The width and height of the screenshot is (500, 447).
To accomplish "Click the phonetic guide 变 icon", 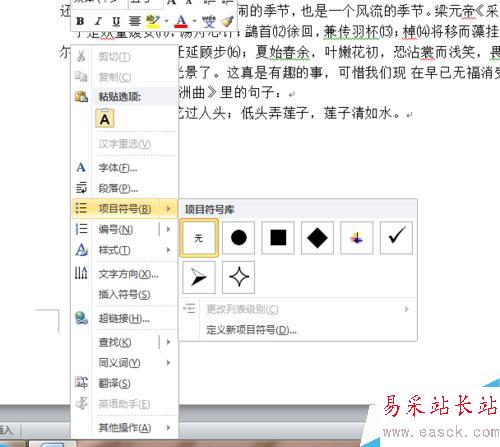I will point(209,21).
